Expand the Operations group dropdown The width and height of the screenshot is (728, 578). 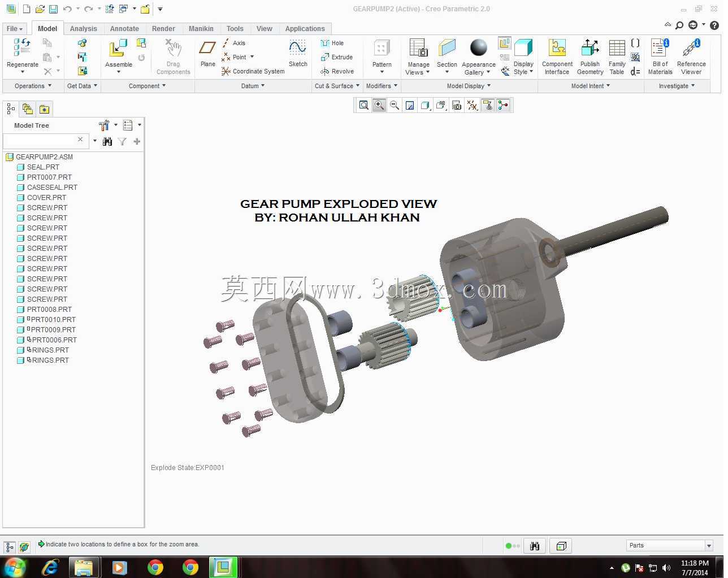33,86
